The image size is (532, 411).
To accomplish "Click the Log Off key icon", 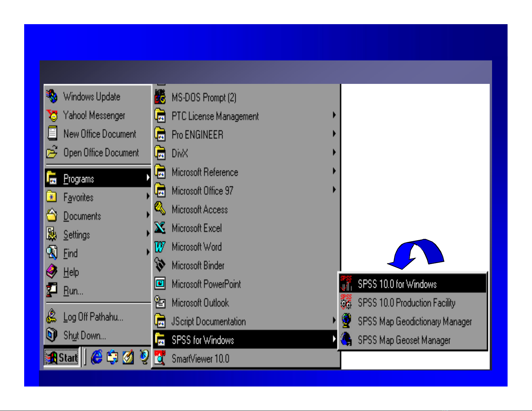I will coord(52,316).
